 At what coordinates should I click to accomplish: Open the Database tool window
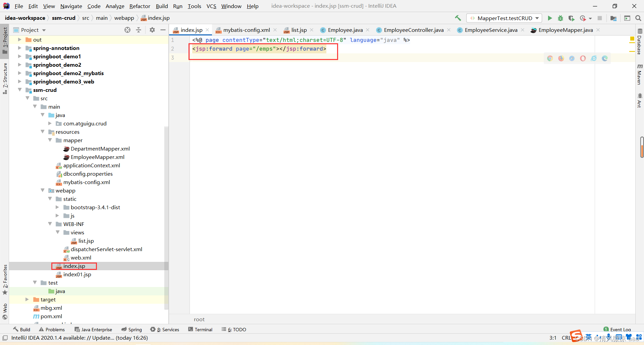[x=640, y=42]
